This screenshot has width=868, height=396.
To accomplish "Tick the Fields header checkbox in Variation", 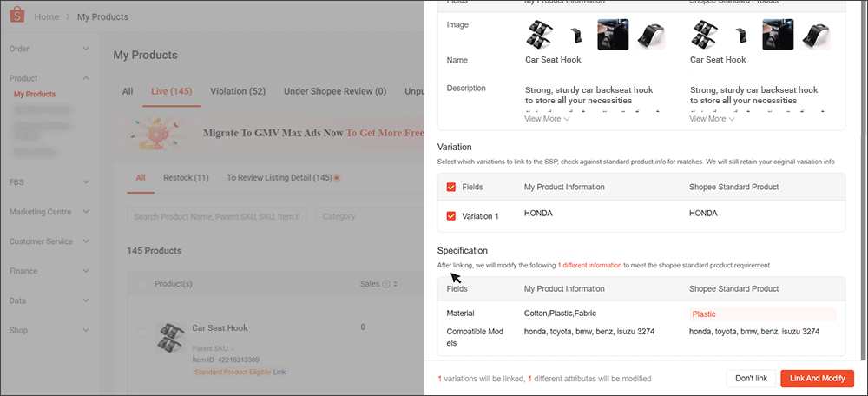I will pyautogui.click(x=450, y=188).
